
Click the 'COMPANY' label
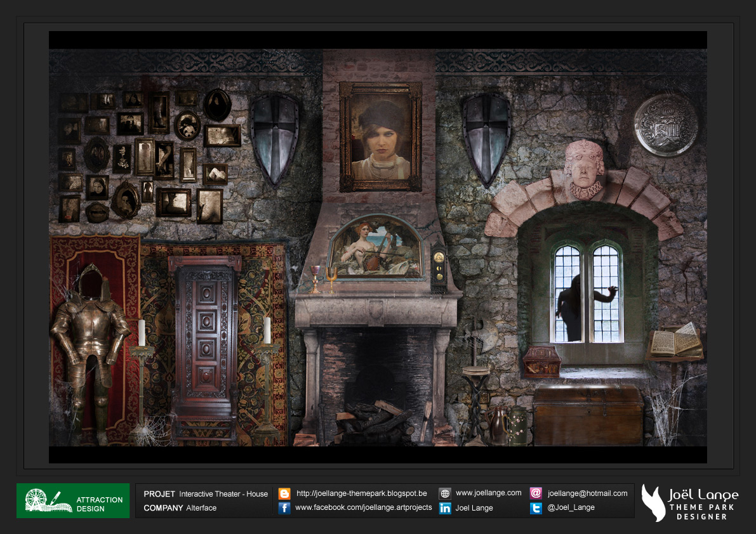coord(163,508)
